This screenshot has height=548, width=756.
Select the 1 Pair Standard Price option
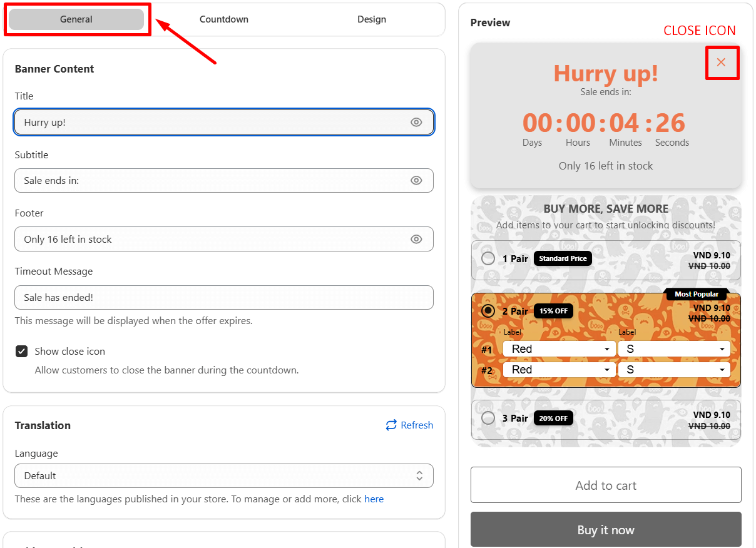(488, 258)
